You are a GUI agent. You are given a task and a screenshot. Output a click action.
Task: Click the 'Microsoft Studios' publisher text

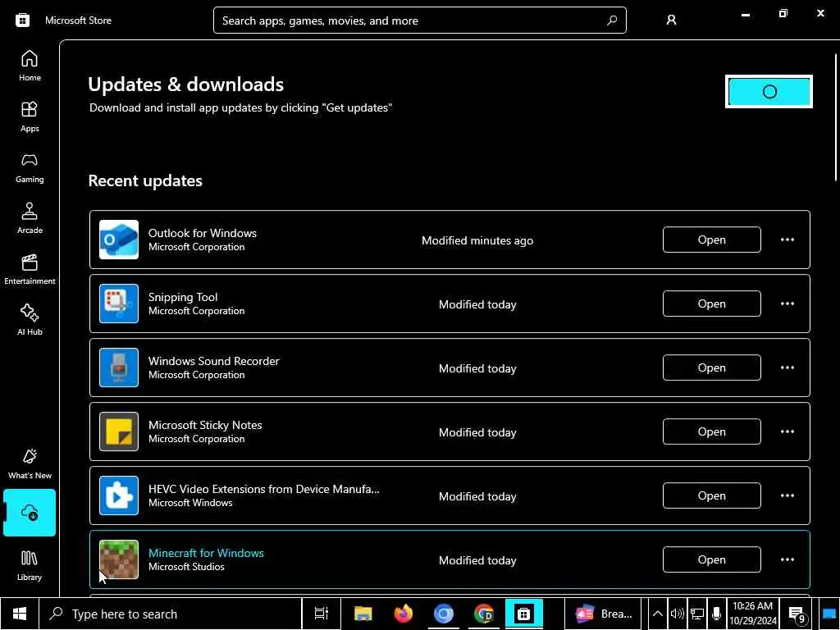186,567
